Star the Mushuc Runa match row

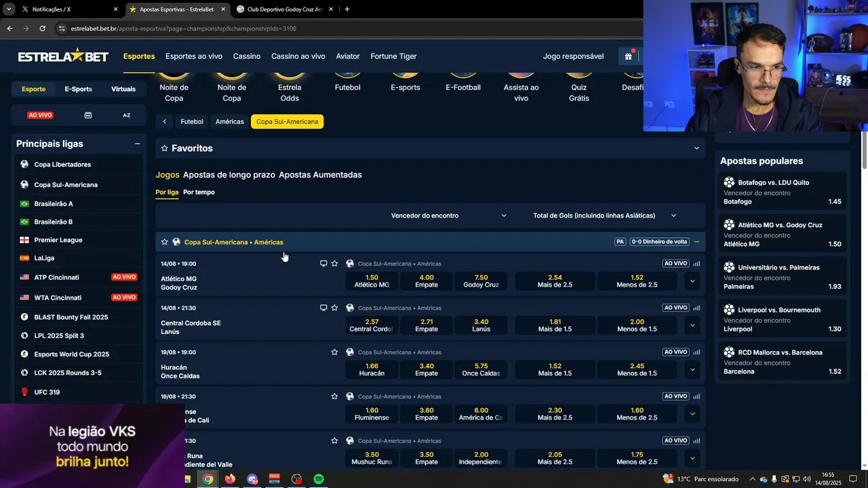click(334, 441)
